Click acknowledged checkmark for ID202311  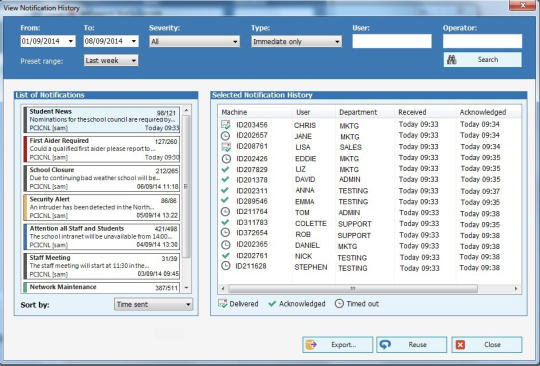(225, 190)
